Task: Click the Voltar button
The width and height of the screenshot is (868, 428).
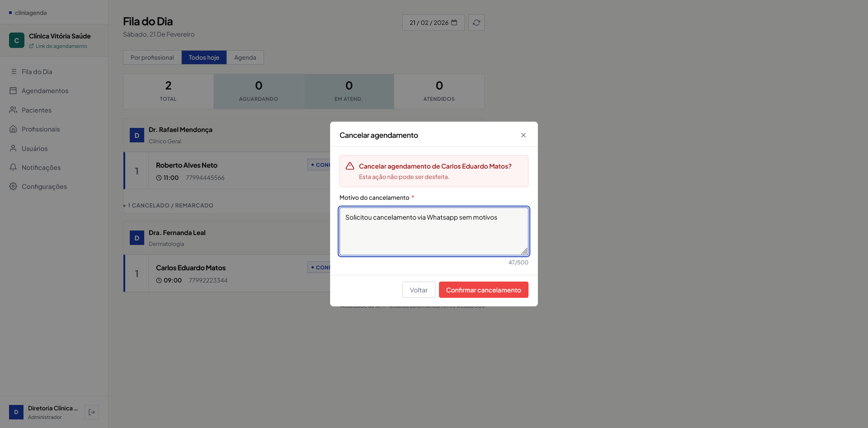Action: pyautogui.click(x=418, y=290)
